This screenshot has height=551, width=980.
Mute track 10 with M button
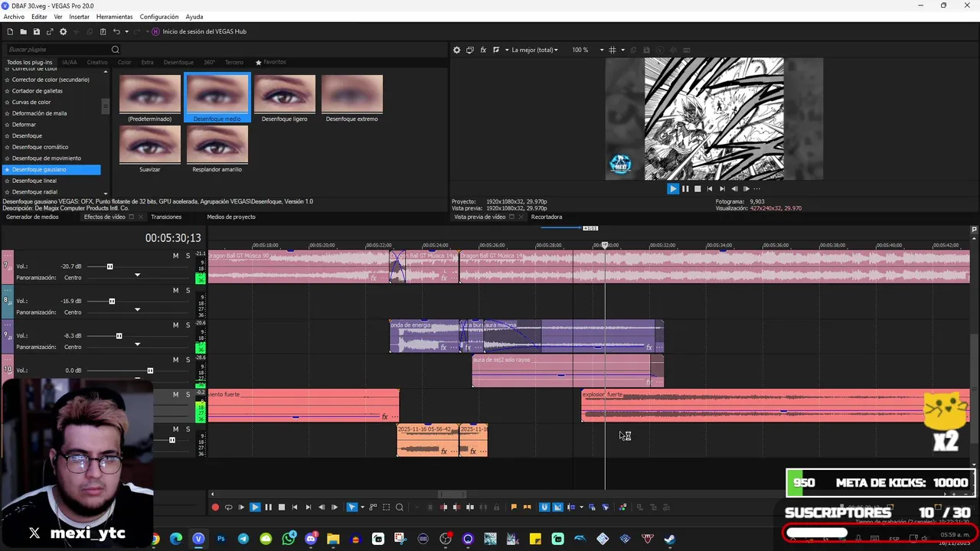175,360
